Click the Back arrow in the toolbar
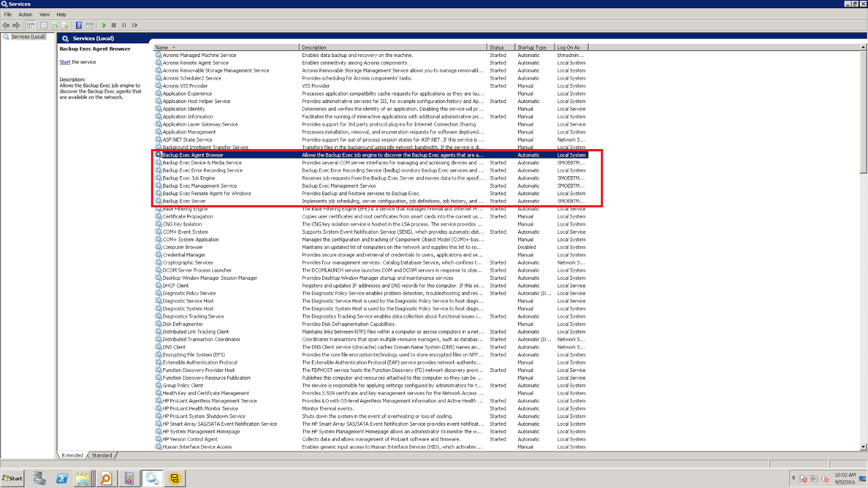 [x=6, y=25]
